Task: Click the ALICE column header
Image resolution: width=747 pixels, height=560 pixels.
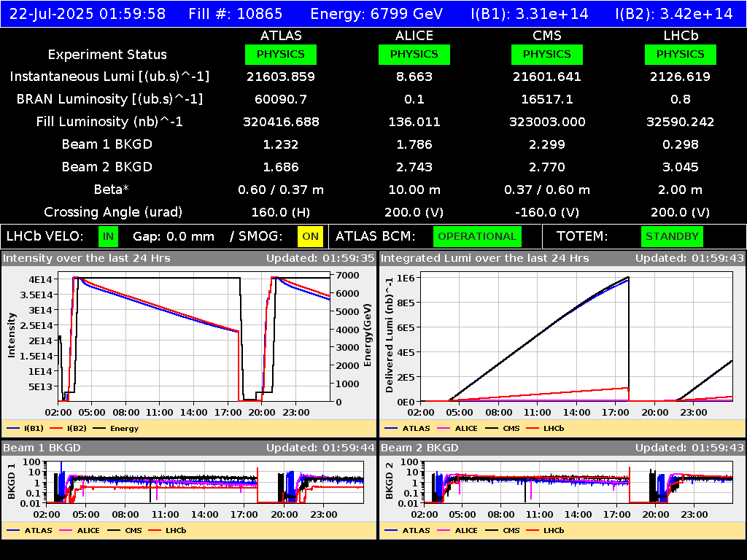Action: [x=414, y=36]
